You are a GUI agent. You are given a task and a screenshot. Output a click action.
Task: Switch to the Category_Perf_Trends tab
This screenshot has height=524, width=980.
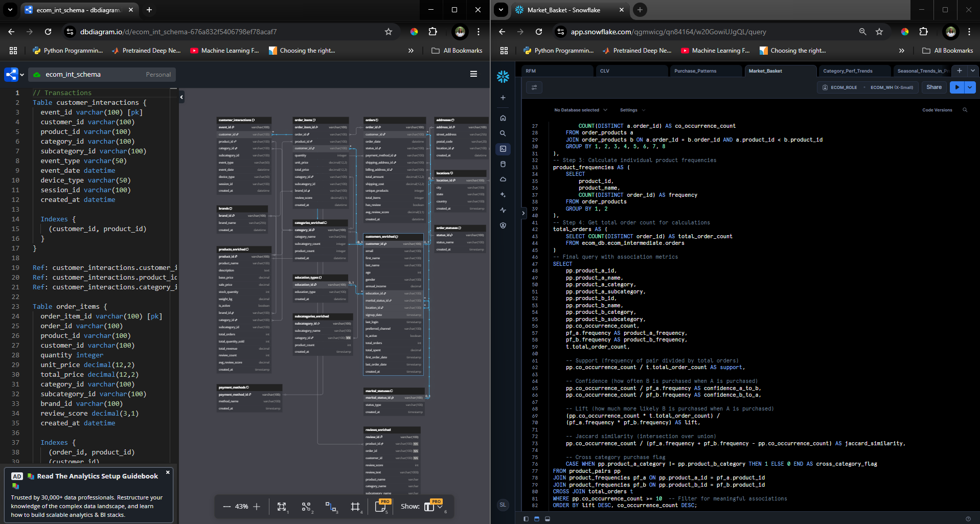click(848, 71)
